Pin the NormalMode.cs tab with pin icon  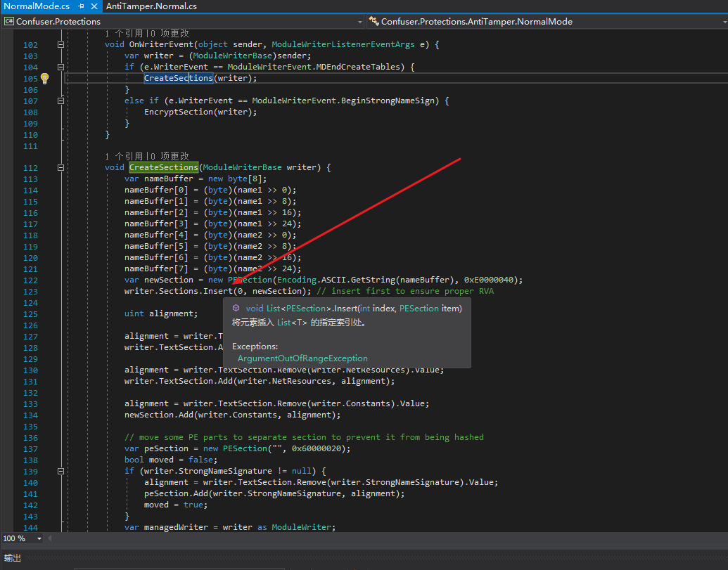[81, 6]
